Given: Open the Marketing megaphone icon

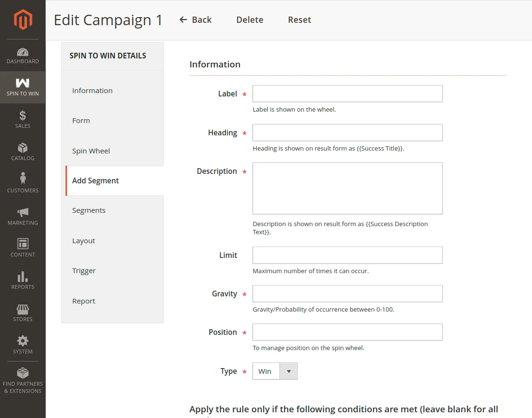Looking at the screenshot, I should [x=23, y=212].
